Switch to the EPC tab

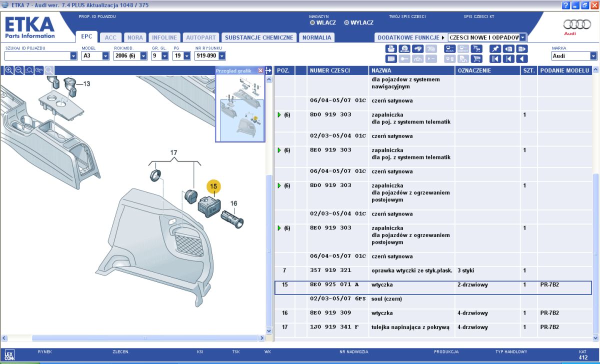pyautogui.click(x=86, y=37)
